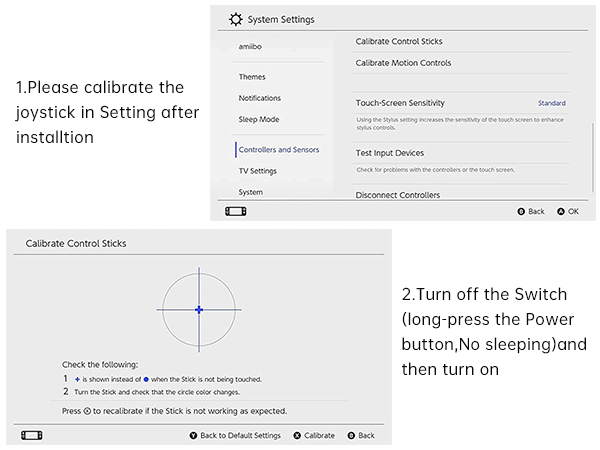Image resolution: width=600 pixels, height=450 pixels.
Task: Click the Calibrate Control Sticks screen title
Action: pyautogui.click(x=76, y=243)
